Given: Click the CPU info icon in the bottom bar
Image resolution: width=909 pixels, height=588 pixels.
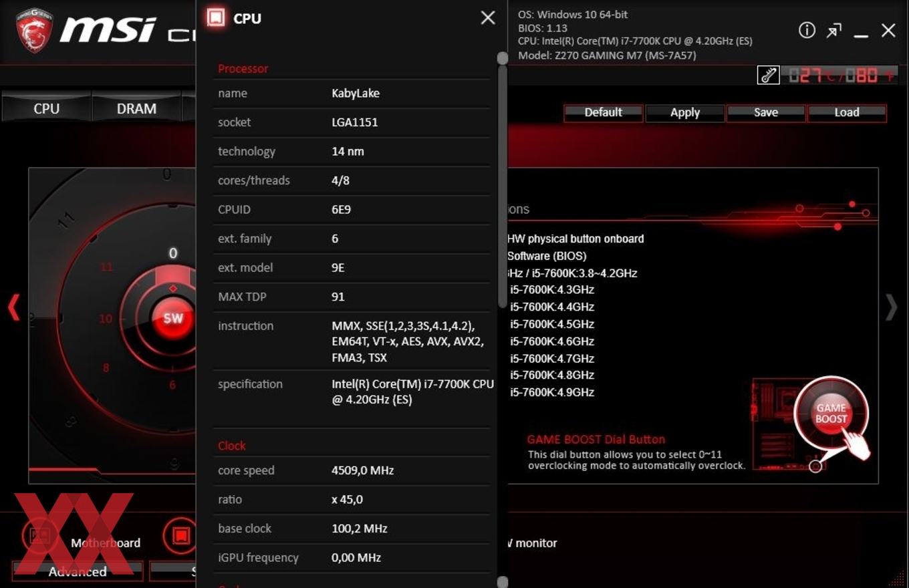Looking at the screenshot, I should [x=180, y=536].
